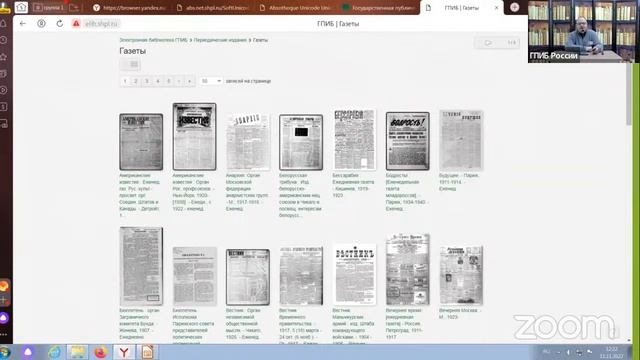The width and height of the screenshot is (640, 360).
Task: Open Вестник Маньчжурской армии cover
Action: pos(354,275)
